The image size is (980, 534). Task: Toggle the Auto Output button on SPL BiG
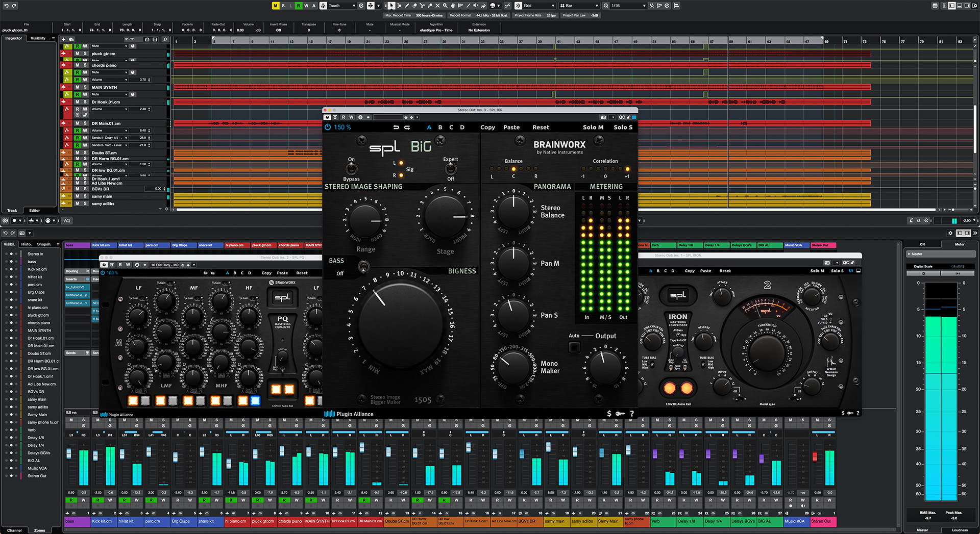pos(574,347)
